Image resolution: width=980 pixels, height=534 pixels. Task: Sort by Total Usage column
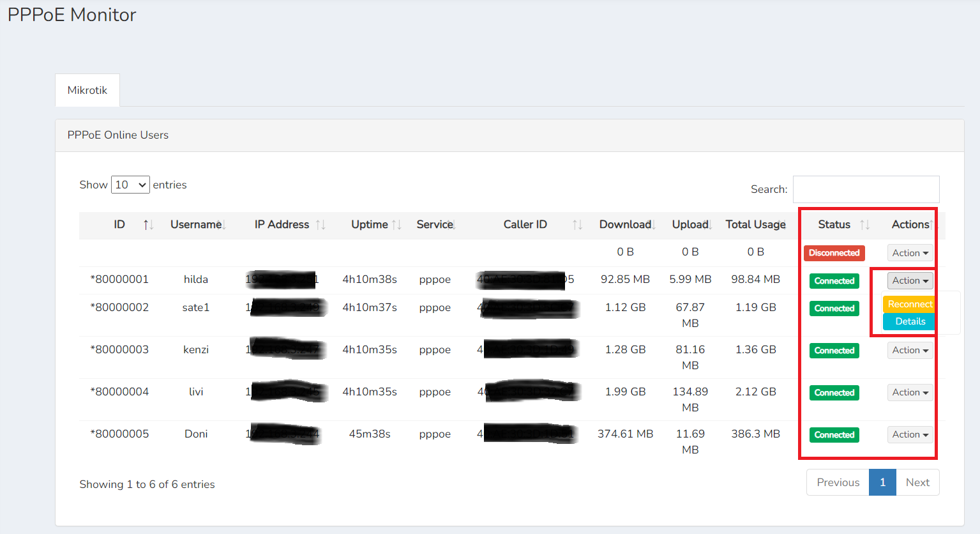756,225
